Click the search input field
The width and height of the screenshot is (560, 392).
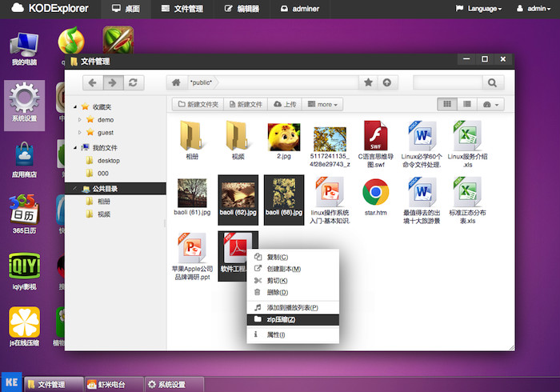point(448,83)
